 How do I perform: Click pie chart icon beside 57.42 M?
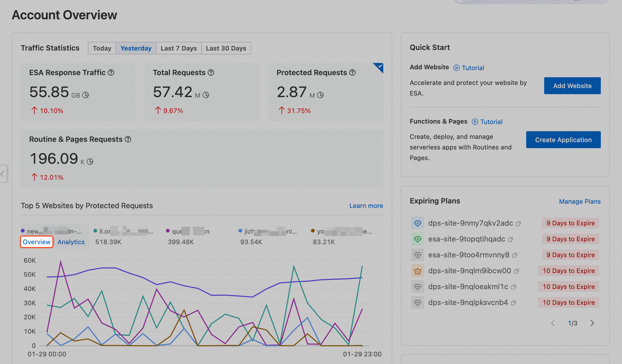[x=206, y=95]
